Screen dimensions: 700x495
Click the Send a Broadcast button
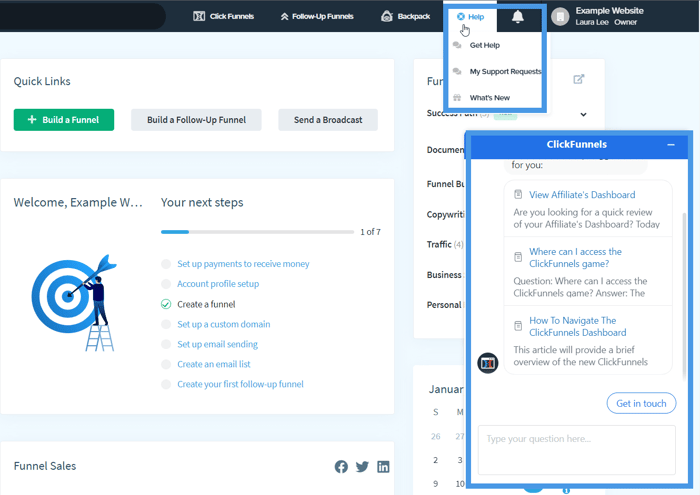click(x=328, y=120)
